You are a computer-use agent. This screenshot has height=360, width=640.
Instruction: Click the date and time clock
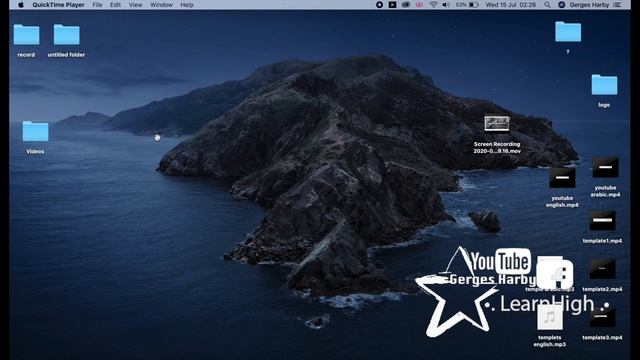pyautogui.click(x=511, y=5)
